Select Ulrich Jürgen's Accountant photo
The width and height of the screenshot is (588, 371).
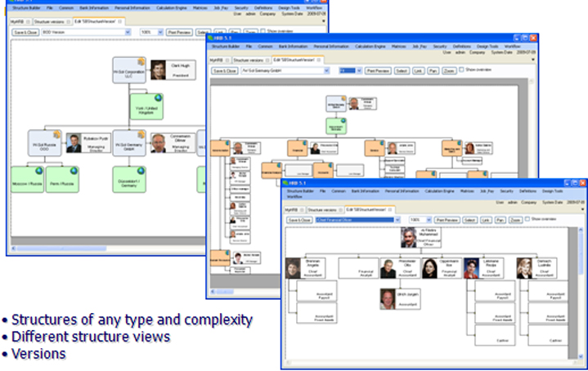pyautogui.click(x=388, y=298)
